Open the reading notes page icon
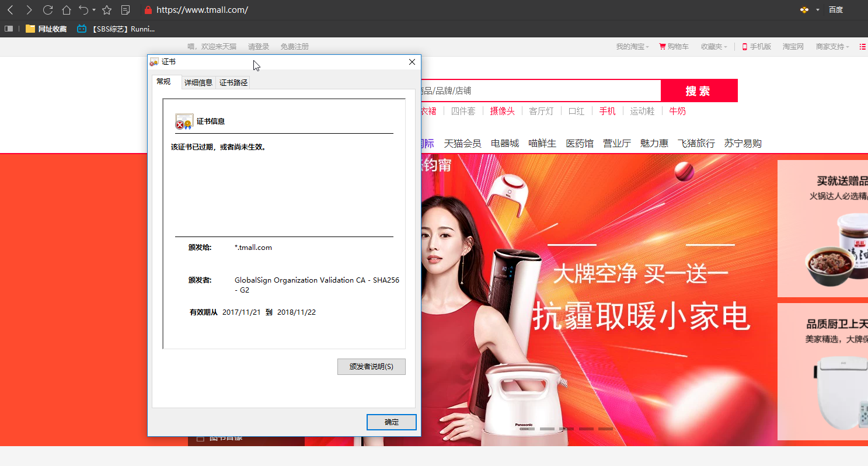Viewport: 868px width, 466px height. 126,10
